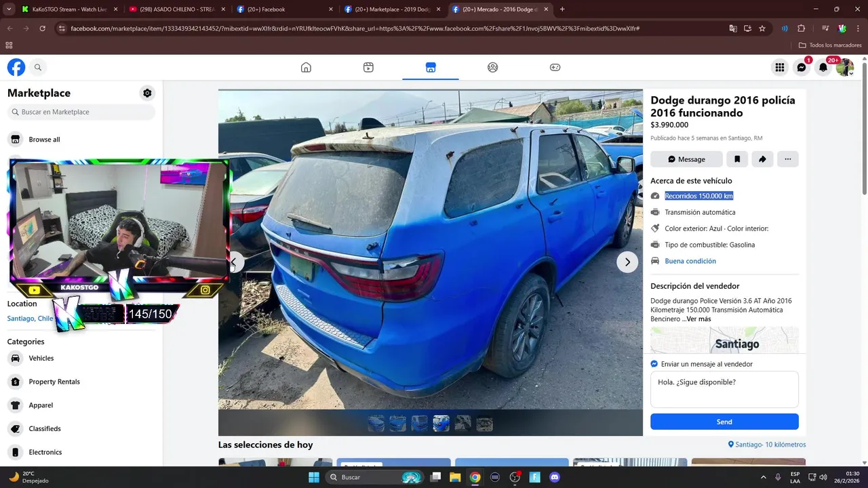Click the message text box to seller
868x488 pixels.
click(x=724, y=390)
